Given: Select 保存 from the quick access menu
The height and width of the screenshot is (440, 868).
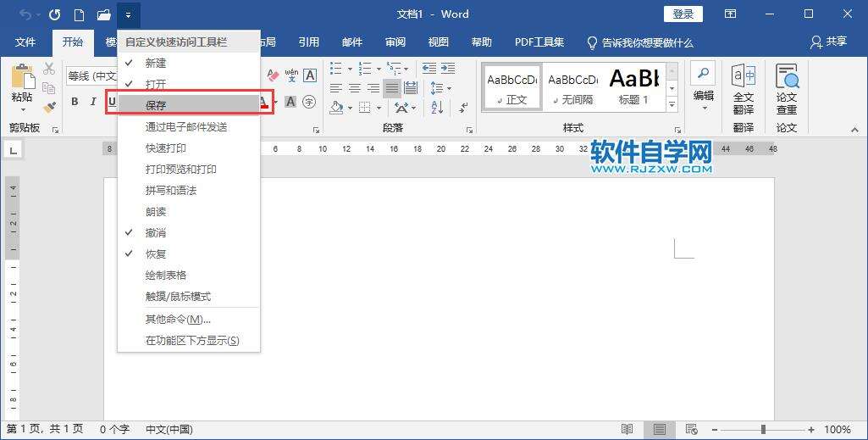Looking at the screenshot, I should point(156,105).
